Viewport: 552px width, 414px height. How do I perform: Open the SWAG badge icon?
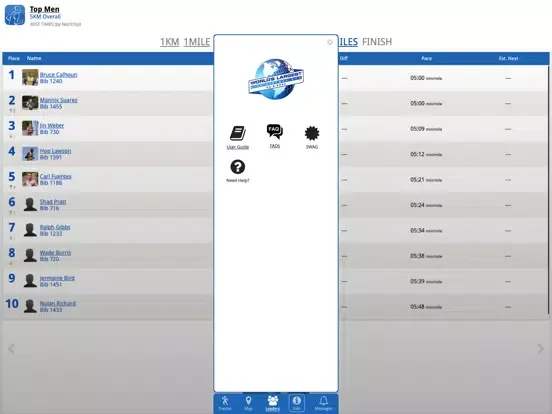(312, 133)
